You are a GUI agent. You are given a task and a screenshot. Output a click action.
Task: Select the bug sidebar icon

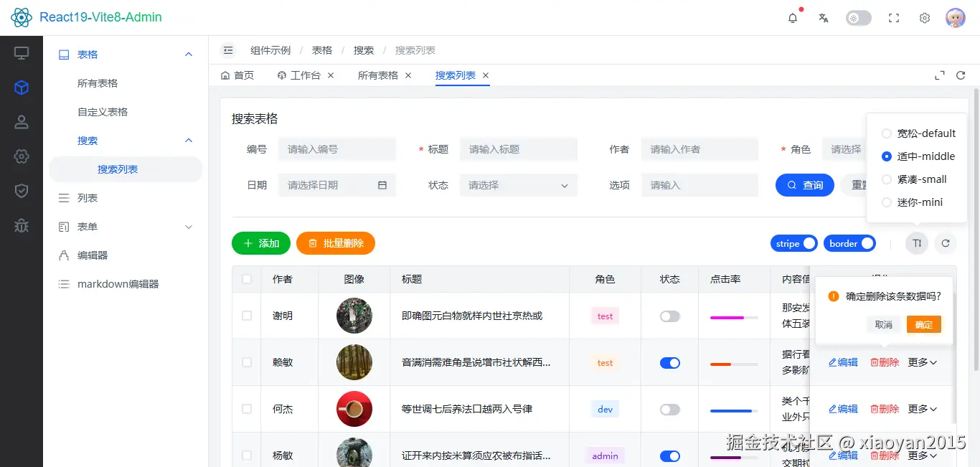22,225
